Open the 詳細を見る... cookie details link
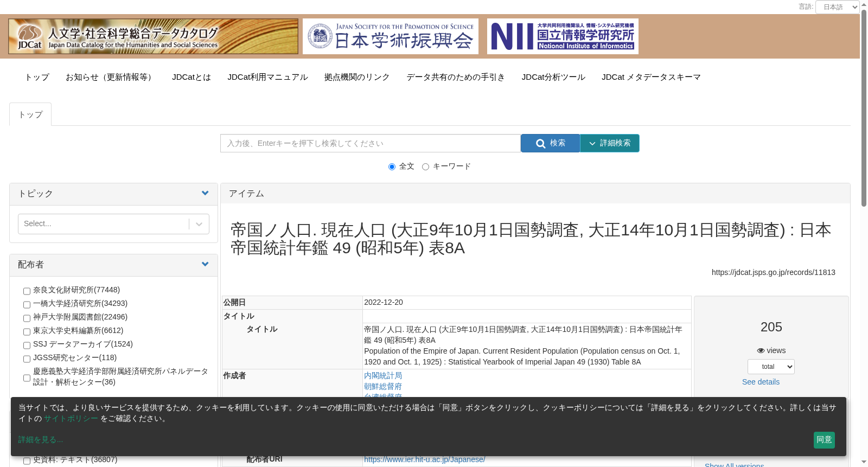Viewport: 868px width, 467px height. click(41, 440)
